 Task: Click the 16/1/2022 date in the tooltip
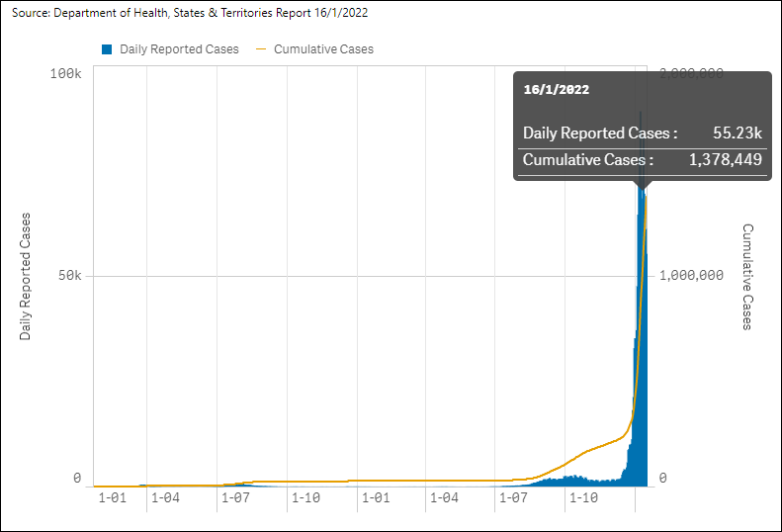point(557,89)
